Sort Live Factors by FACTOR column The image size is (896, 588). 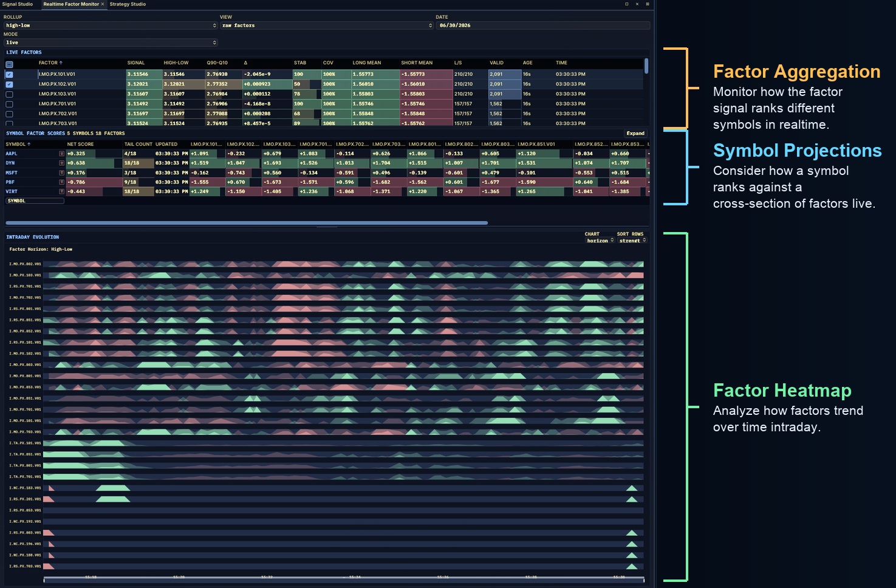[50, 63]
